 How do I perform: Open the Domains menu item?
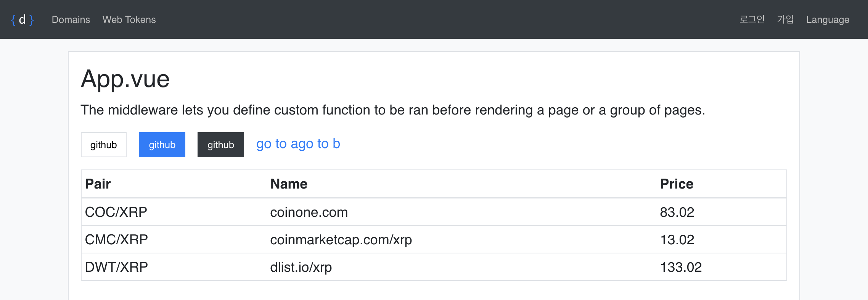[x=71, y=19]
